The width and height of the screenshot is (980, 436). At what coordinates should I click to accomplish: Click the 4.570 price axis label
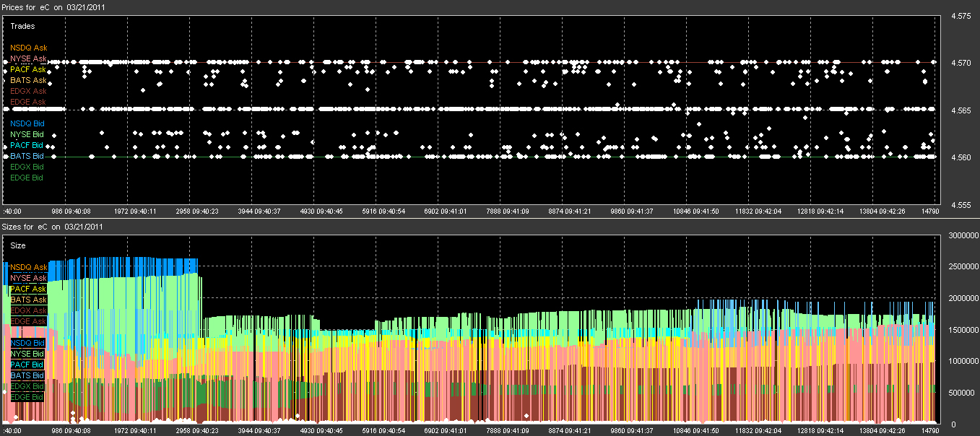(x=961, y=63)
